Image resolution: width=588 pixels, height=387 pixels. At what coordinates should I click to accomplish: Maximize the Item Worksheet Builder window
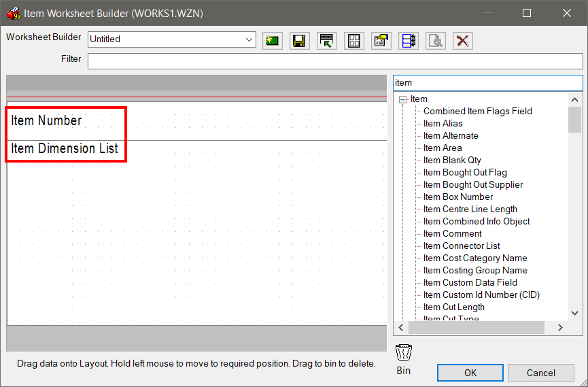[x=527, y=13]
